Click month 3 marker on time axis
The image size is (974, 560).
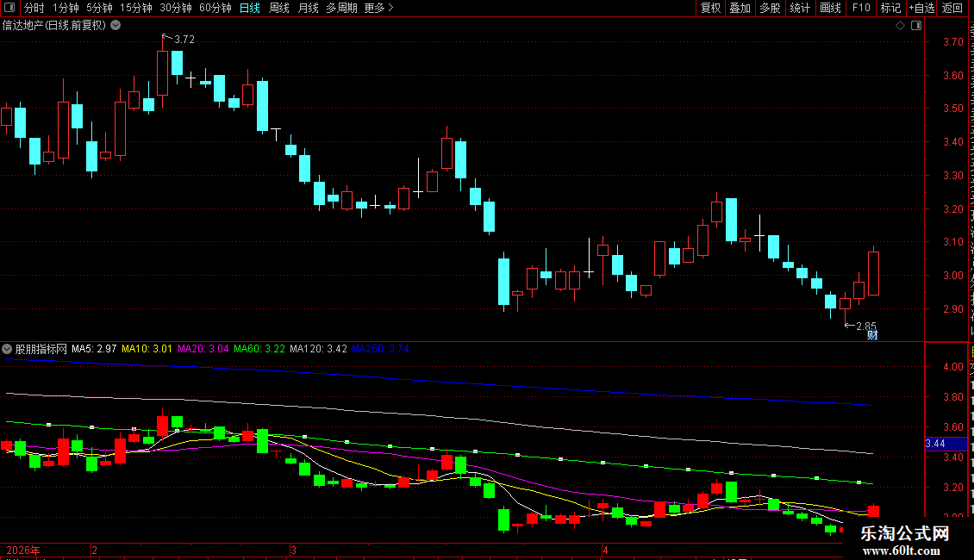click(293, 550)
